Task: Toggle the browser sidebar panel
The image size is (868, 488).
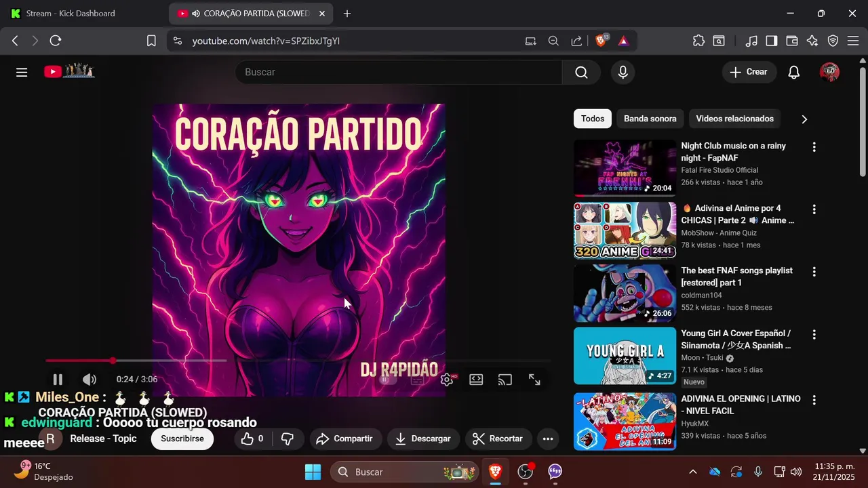Action: click(x=772, y=41)
